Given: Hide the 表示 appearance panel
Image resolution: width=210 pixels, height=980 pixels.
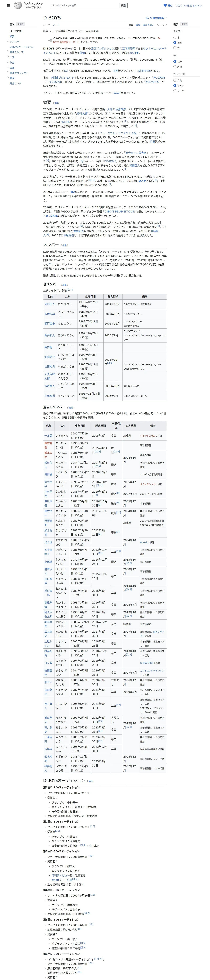Looking at the screenshot, I should pyautogui.click(x=184, y=24).
